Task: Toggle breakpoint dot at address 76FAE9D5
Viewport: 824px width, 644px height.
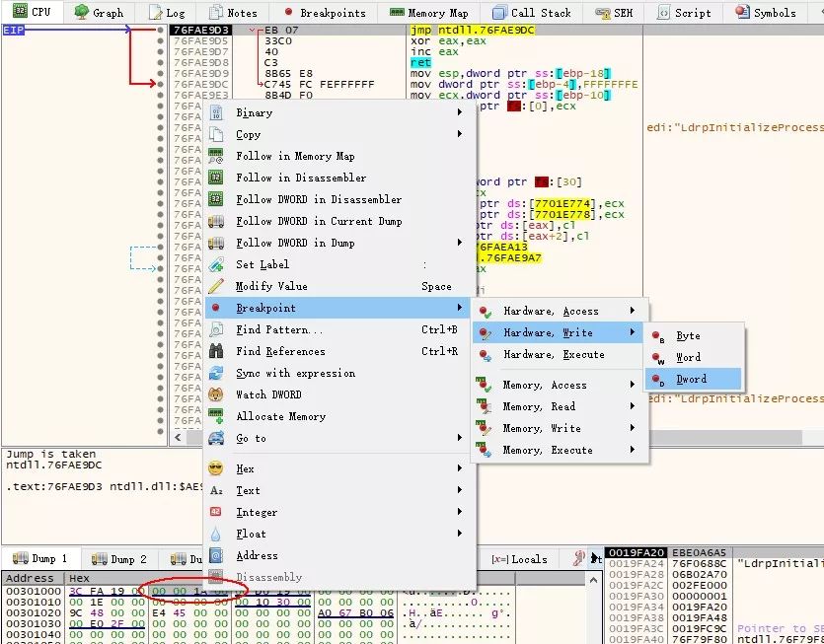Action: point(160,41)
